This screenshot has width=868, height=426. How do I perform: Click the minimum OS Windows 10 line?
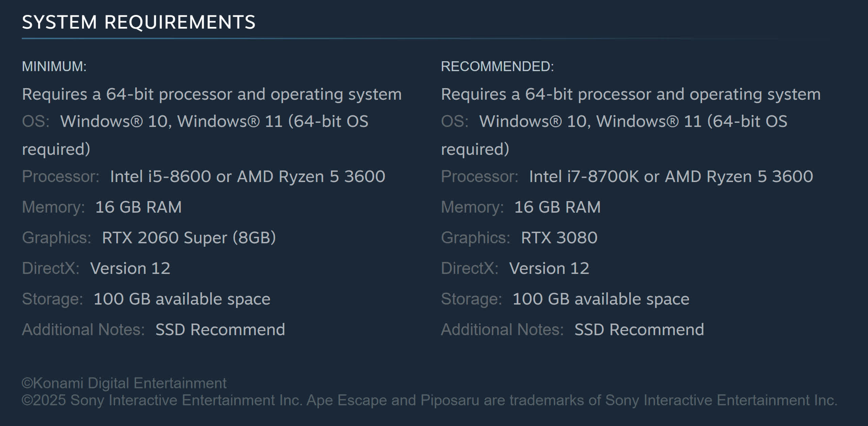pos(214,121)
